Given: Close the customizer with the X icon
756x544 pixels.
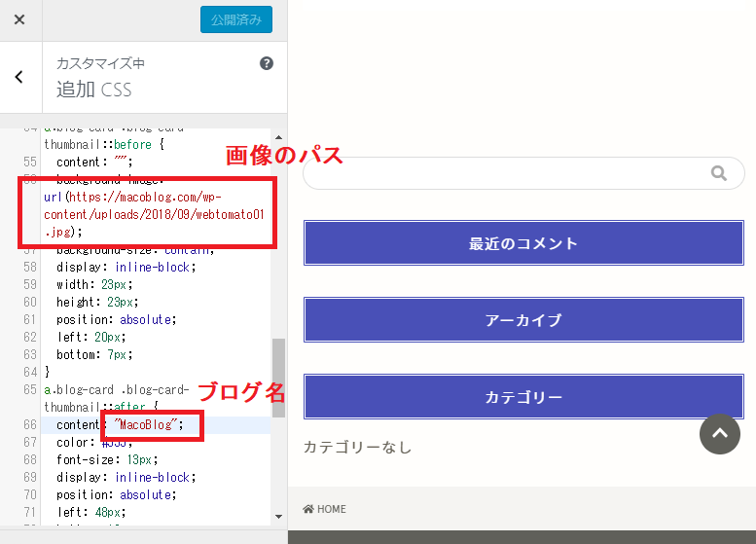Looking at the screenshot, I should tap(19, 19).
